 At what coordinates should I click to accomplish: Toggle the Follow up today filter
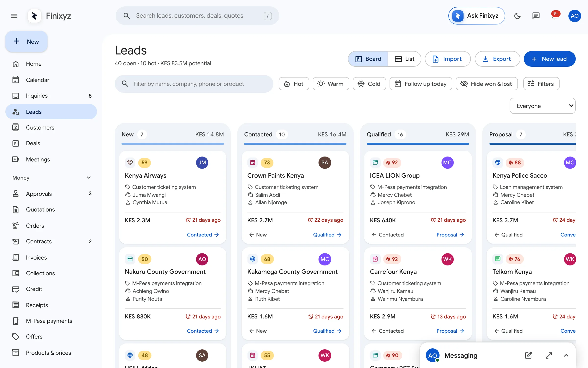[421, 84]
